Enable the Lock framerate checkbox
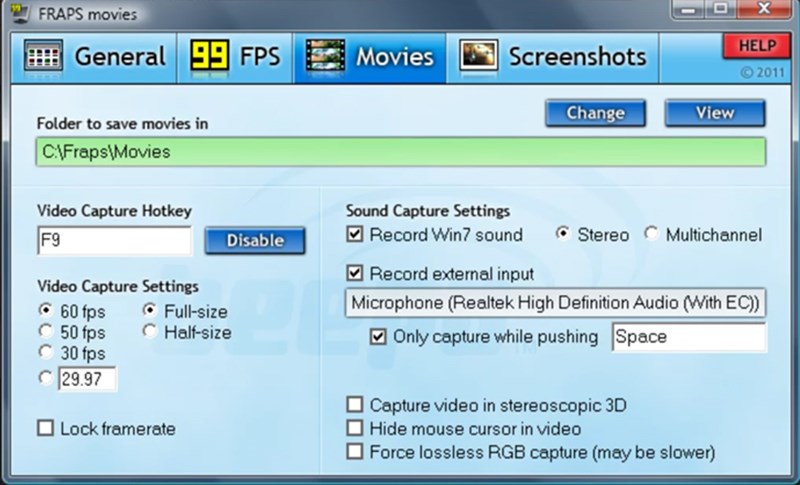 click(45, 429)
